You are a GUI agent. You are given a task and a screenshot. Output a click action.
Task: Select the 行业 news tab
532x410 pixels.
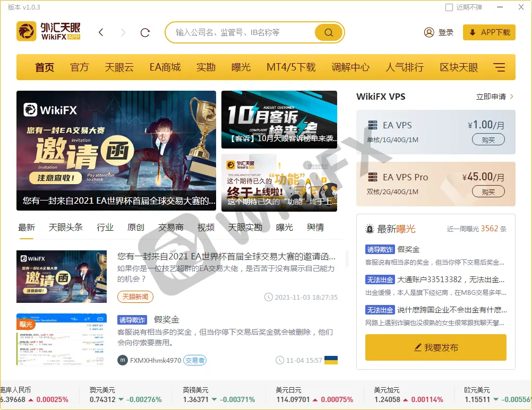[x=105, y=228]
